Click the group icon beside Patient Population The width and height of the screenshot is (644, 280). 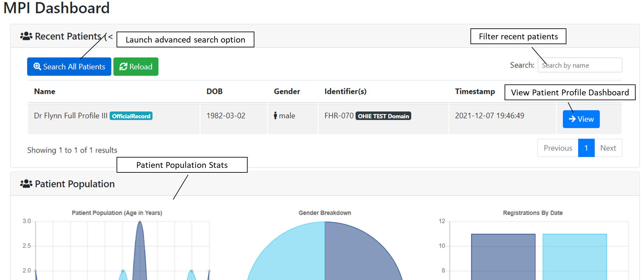[x=26, y=184]
